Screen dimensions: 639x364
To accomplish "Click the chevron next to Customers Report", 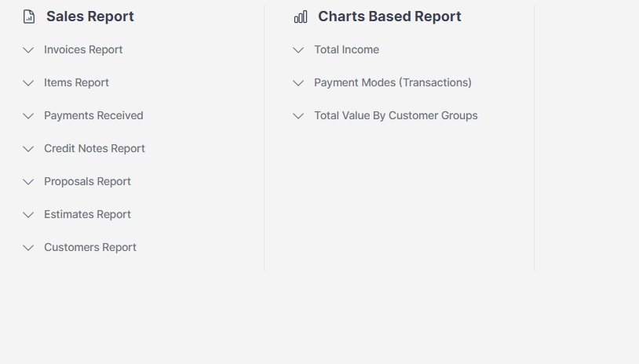I will (x=28, y=248).
